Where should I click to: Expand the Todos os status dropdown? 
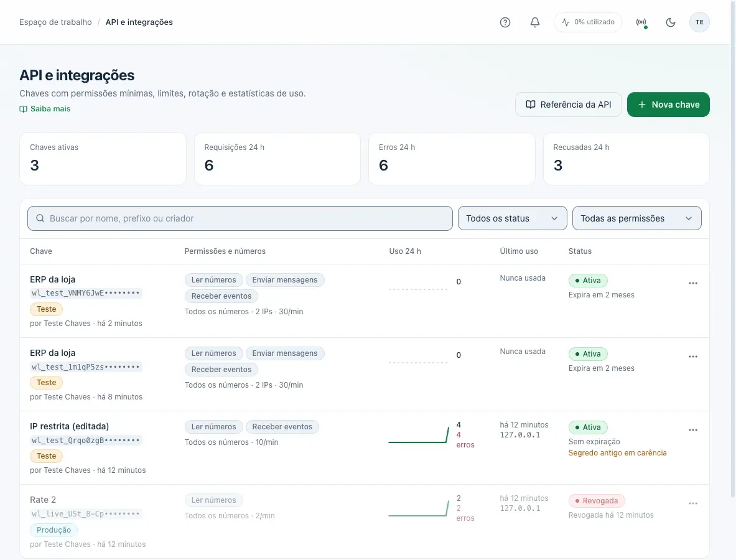pos(513,218)
